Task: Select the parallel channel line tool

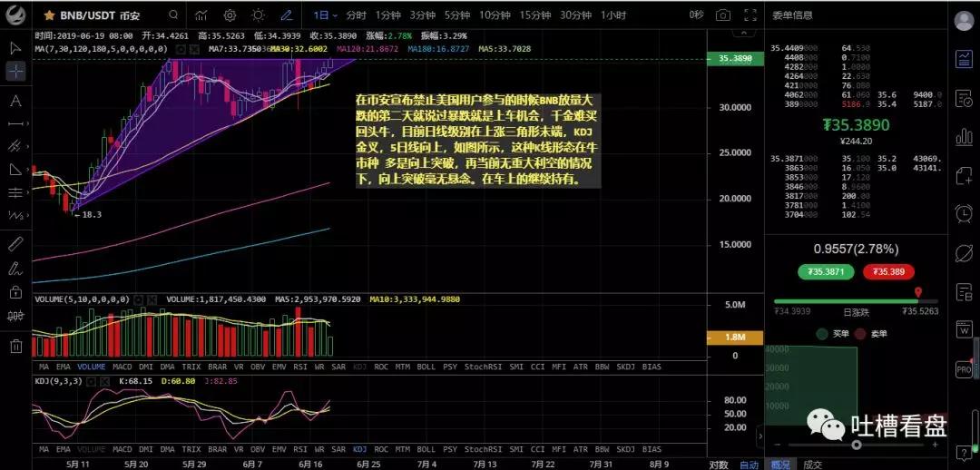Action: (16, 146)
